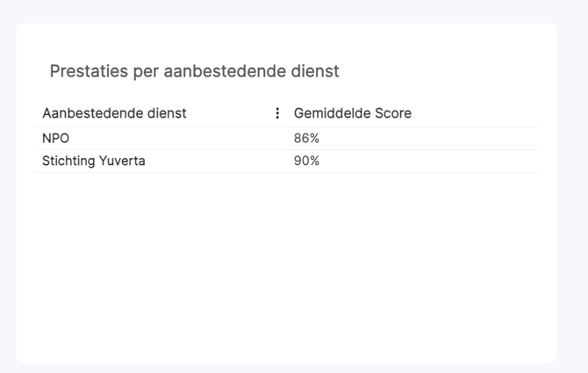Click the gray background right of the card
Image resolution: width=588 pixels, height=373 pixels.
point(572,188)
